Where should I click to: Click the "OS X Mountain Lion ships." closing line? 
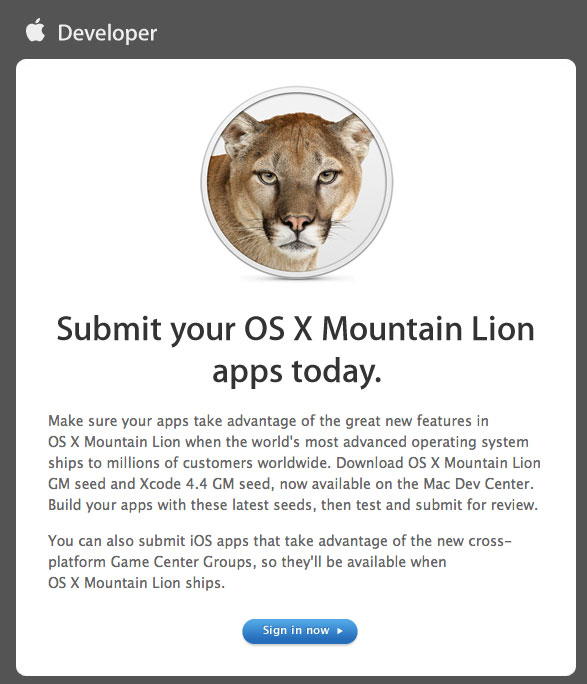click(137, 583)
